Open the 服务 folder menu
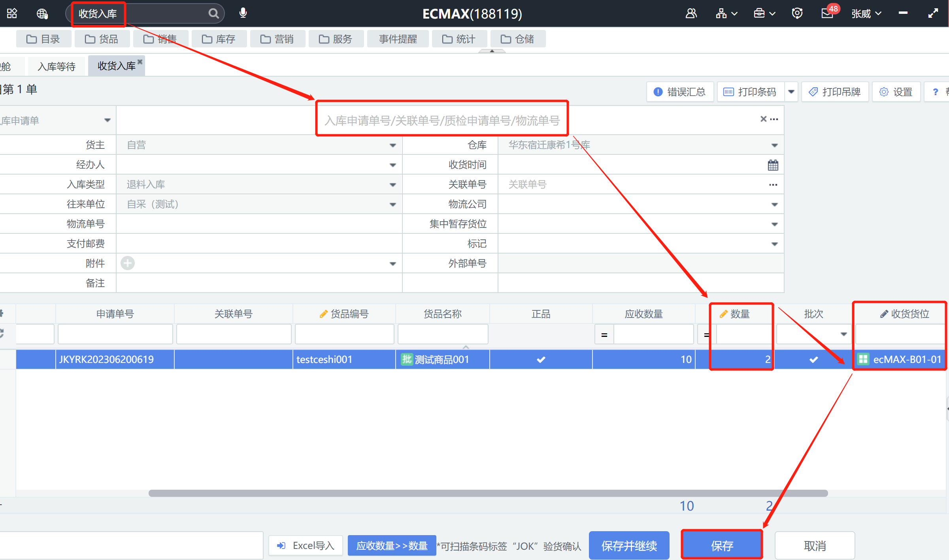The image size is (949, 560). [336, 39]
